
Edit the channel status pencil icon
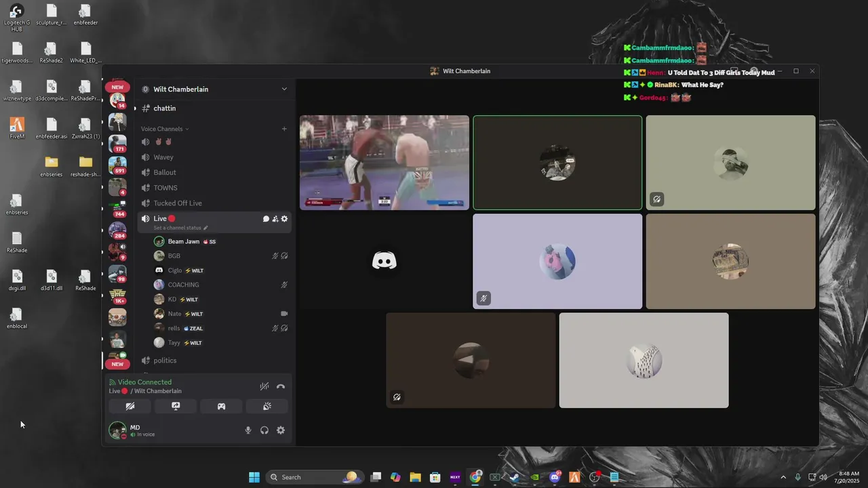tap(206, 228)
